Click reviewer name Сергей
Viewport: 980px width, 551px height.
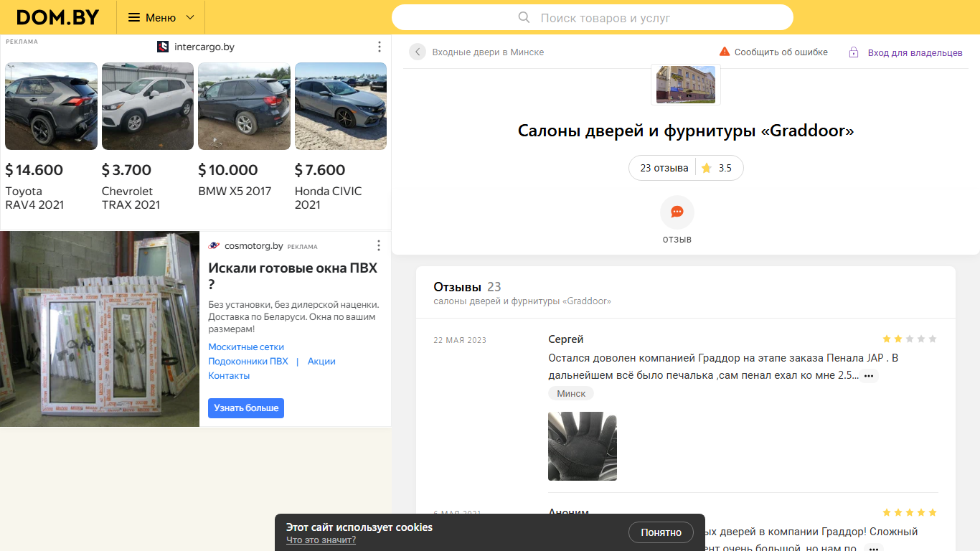click(566, 339)
